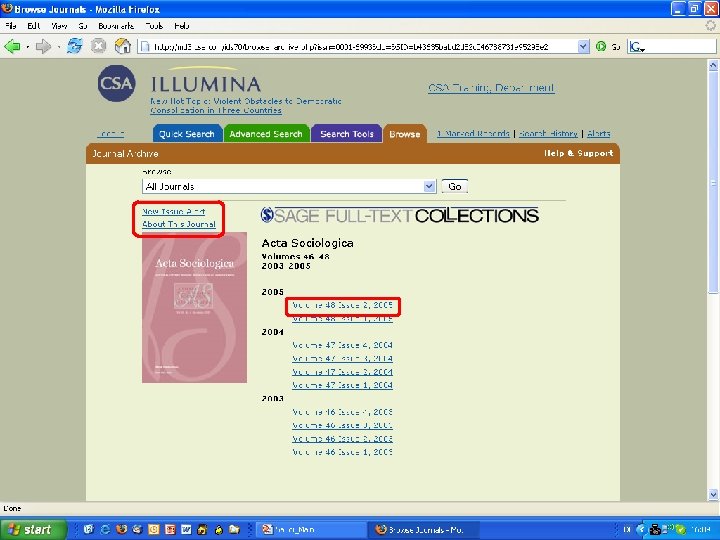Image resolution: width=720 pixels, height=540 pixels.
Task: Open the Windows Start button
Action: [x=33, y=529]
